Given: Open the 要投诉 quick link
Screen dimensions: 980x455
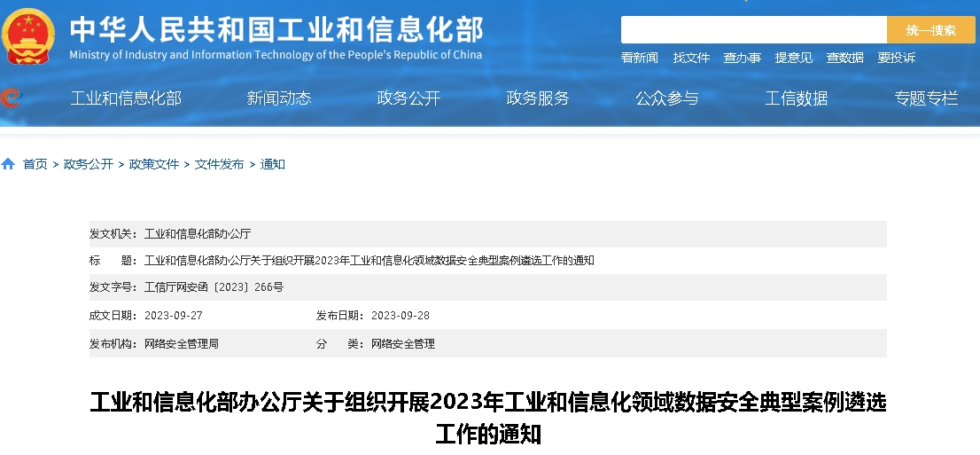Looking at the screenshot, I should point(896,58).
